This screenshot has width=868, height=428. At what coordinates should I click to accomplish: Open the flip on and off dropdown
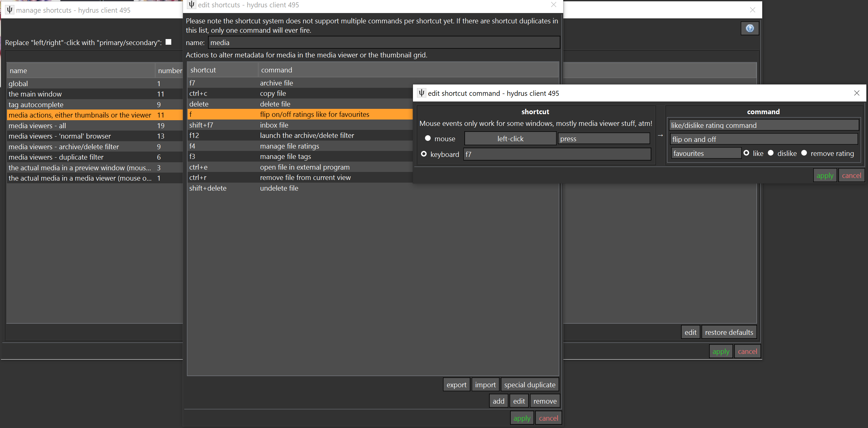point(763,139)
